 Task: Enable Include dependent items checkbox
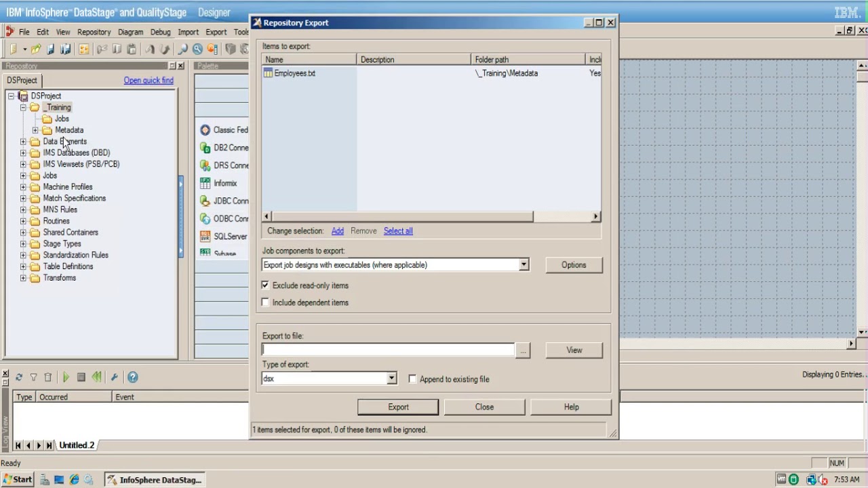(x=265, y=302)
